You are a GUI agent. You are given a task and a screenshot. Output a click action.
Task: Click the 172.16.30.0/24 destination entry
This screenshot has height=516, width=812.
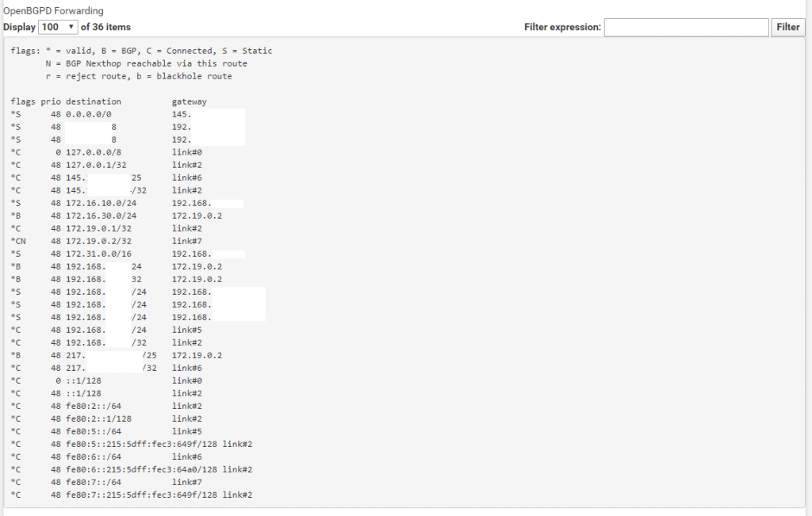point(101,216)
